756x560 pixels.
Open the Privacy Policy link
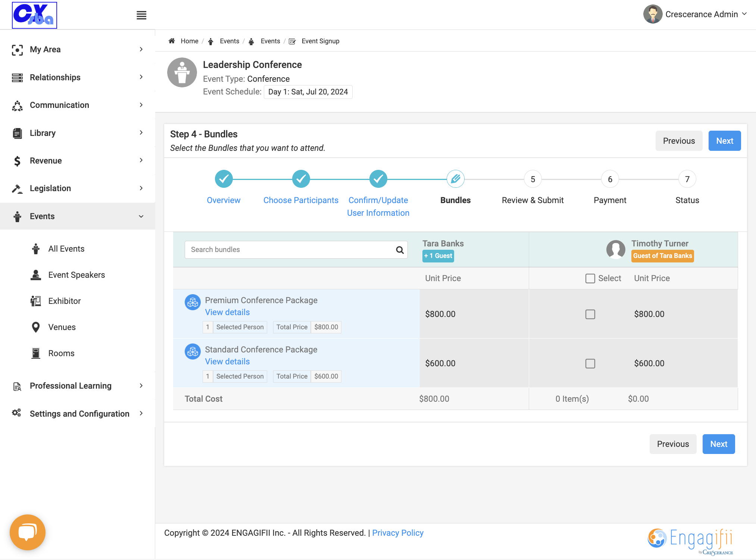pos(398,533)
